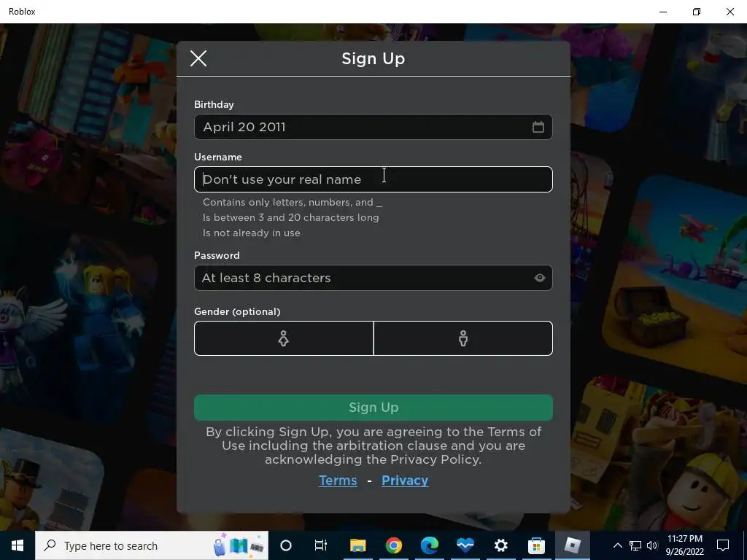
Task: Open the clock showing 11:27 PM
Action: click(x=684, y=545)
